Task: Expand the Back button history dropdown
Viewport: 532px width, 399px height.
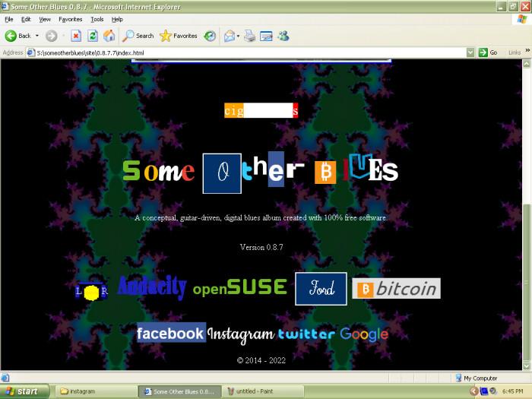Action: 37,36
